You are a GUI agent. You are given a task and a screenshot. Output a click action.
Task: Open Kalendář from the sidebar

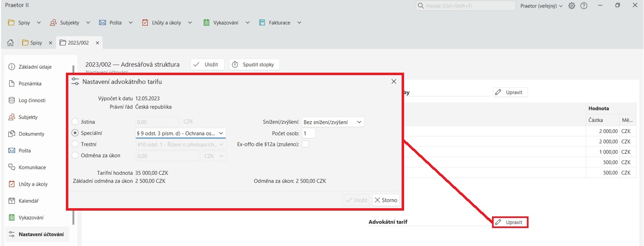tap(29, 201)
